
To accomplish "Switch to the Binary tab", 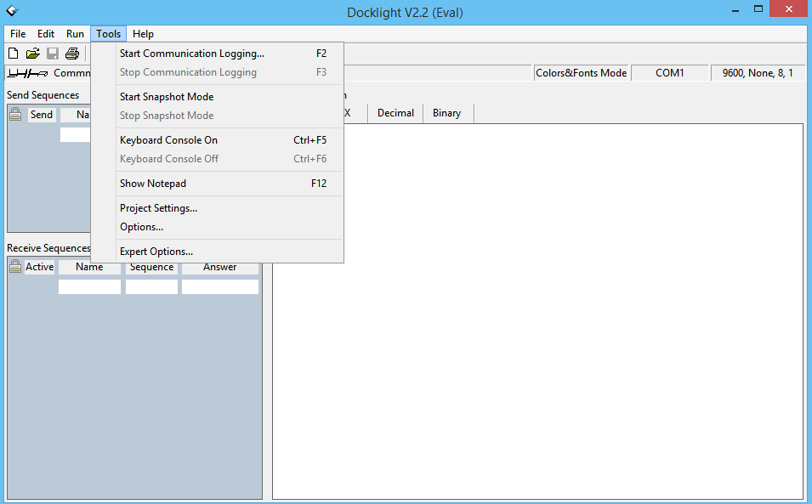I will 447,113.
